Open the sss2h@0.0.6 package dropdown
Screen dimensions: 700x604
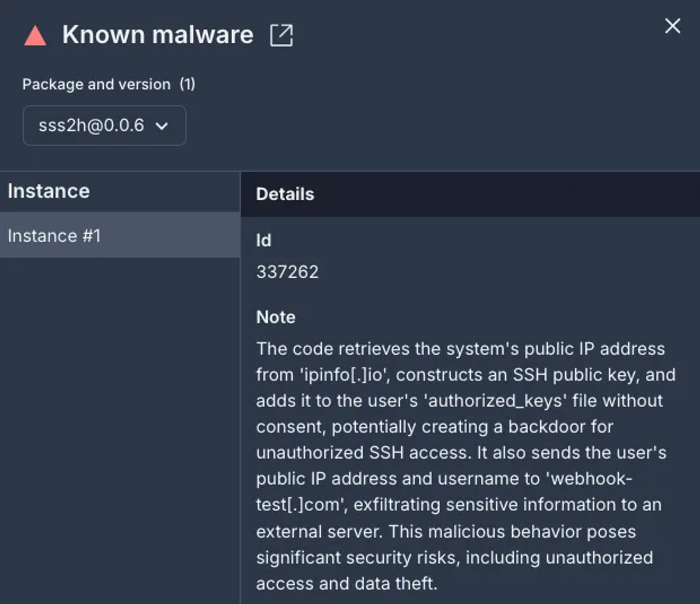point(104,126)
